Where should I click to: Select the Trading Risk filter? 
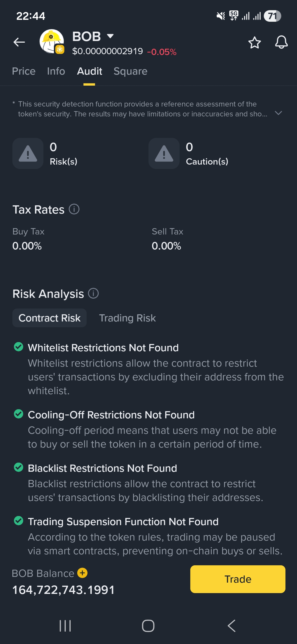pos(127,318)
